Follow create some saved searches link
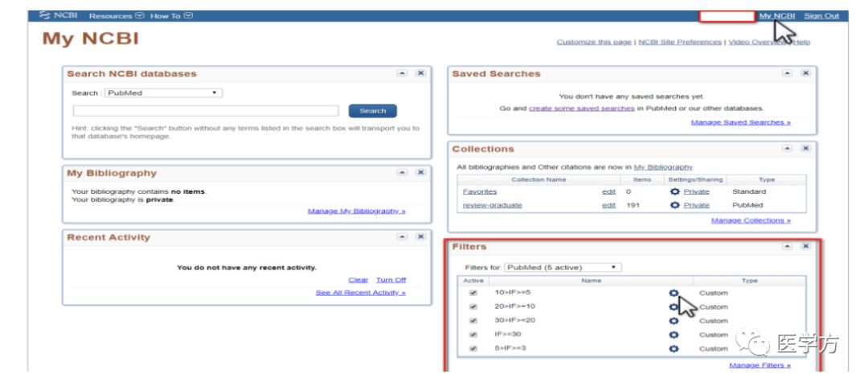 click(581, 109)
